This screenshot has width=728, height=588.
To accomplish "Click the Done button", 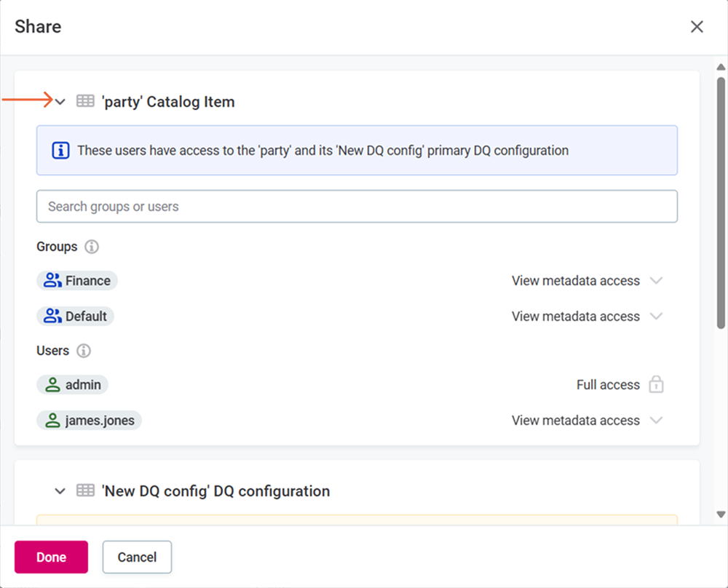I will 50,557.
